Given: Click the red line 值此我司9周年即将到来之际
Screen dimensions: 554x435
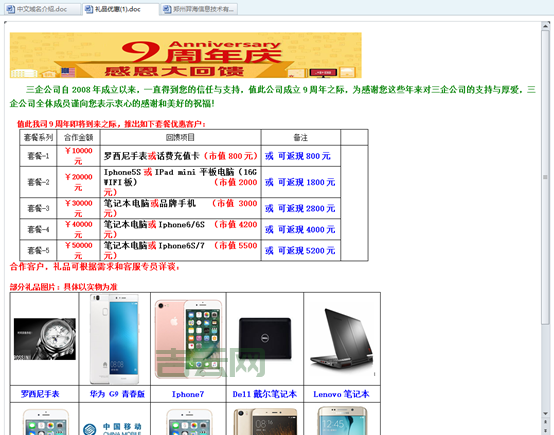Looking at the screenshot, I should [x=111, y=124].
